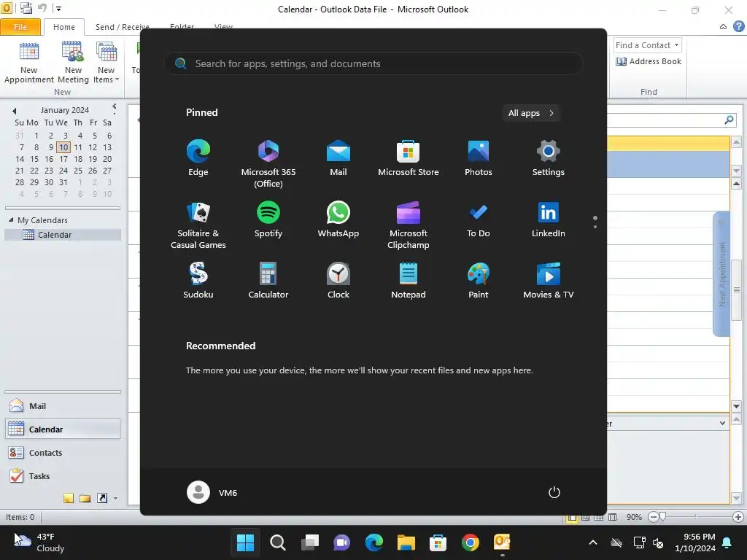
Task: Select the Home ribbon tab
Action: pos(64,27)
